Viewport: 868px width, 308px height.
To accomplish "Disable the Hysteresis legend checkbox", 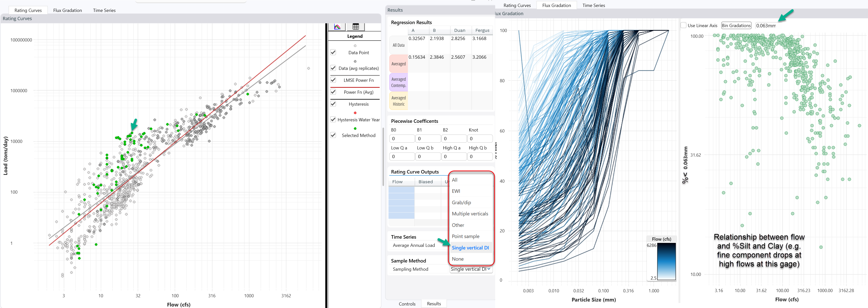I will [333, 104].
